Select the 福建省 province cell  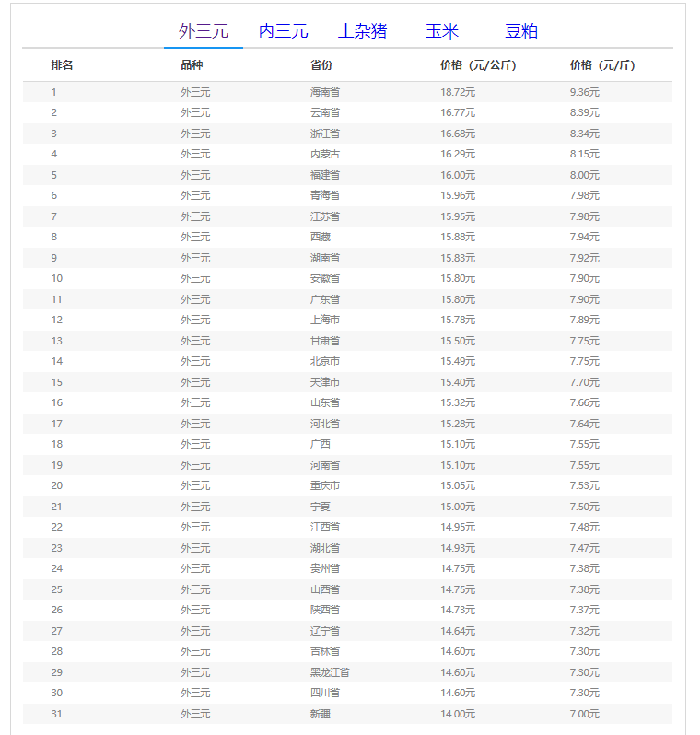325,175
